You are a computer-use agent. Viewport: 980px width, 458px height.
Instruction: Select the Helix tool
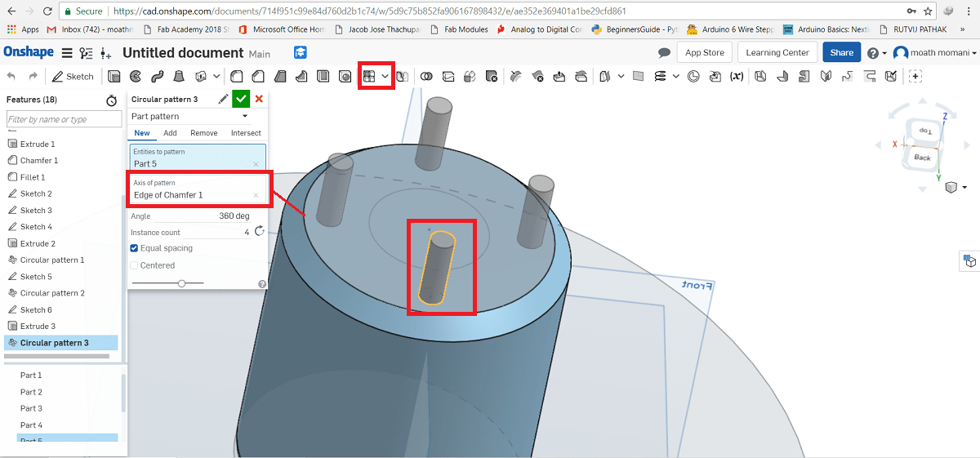tap(660, 76)
